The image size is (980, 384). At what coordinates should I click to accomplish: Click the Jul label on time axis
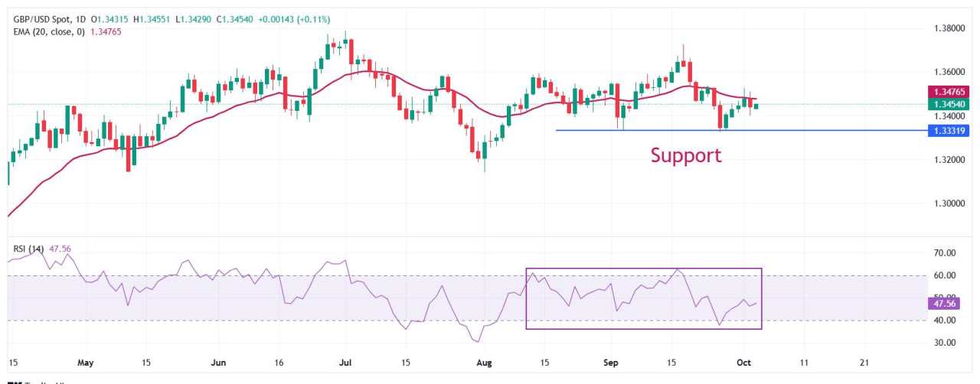pyautogui.click(x=345, y=363)
